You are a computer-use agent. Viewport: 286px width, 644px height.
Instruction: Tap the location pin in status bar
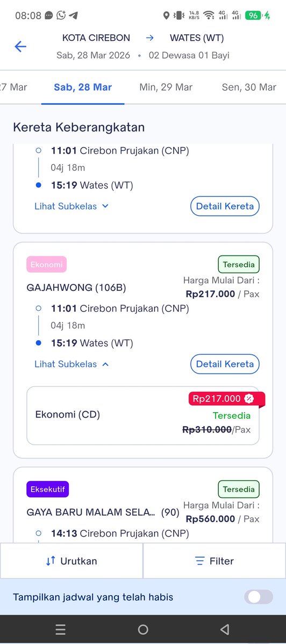tap(166, 16)
